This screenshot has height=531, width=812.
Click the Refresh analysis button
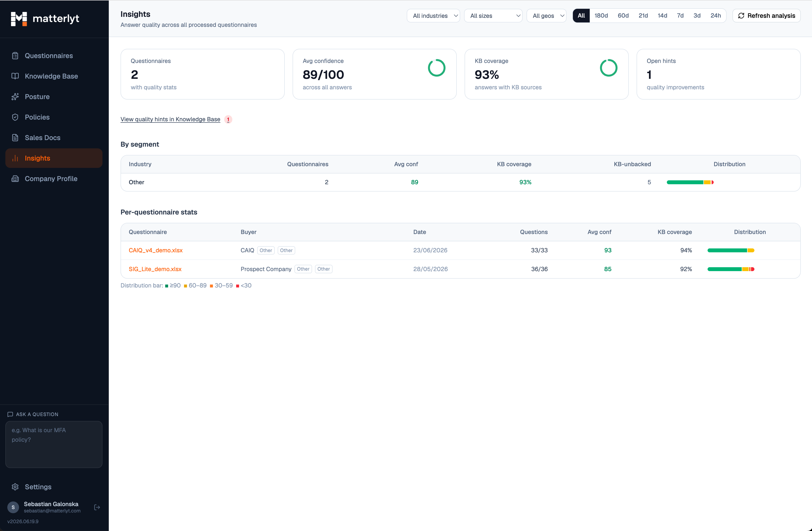pos(766,16)
